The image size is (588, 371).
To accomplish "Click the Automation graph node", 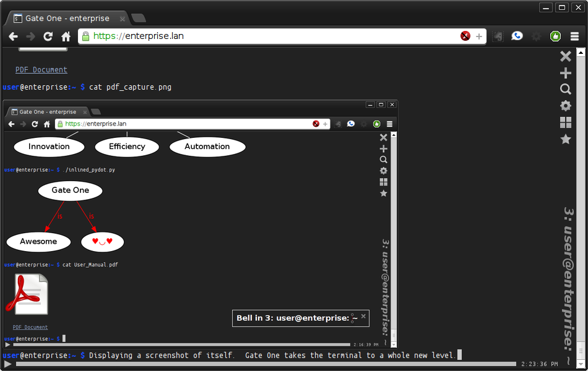I will pos(207,147).
